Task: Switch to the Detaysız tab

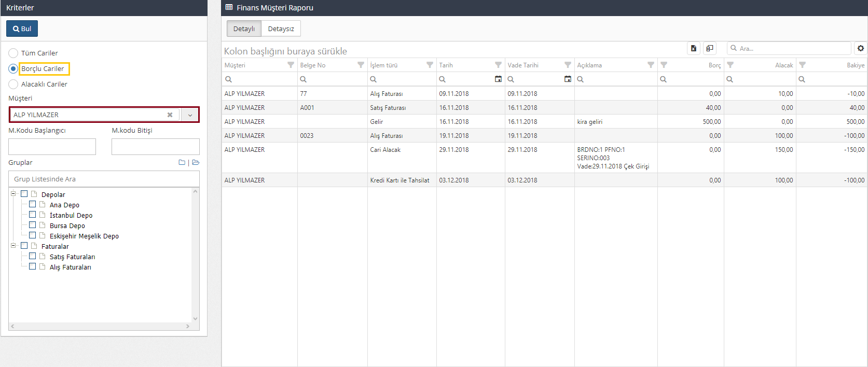Action: coord(281,29)
